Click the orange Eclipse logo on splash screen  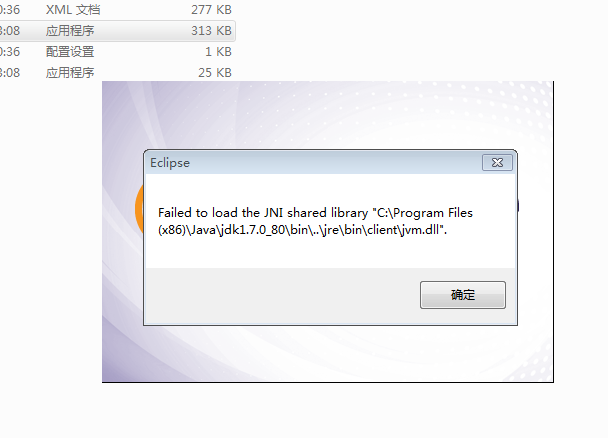(x=139, y=209)
